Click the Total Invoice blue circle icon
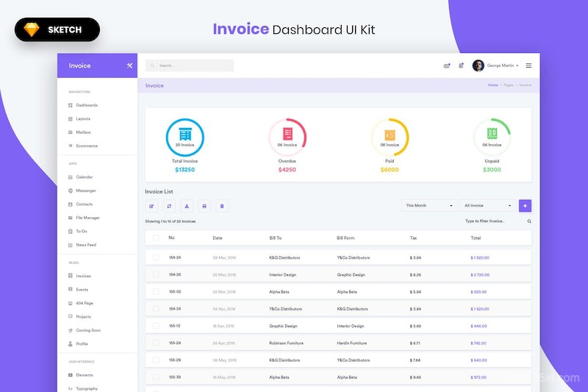This screenshot has width=588, height=392. 185,138
